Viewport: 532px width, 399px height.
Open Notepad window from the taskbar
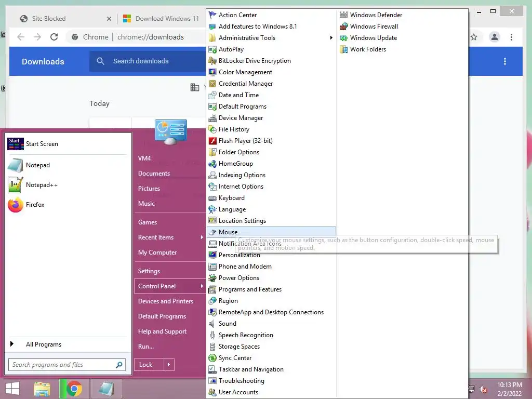106,389
